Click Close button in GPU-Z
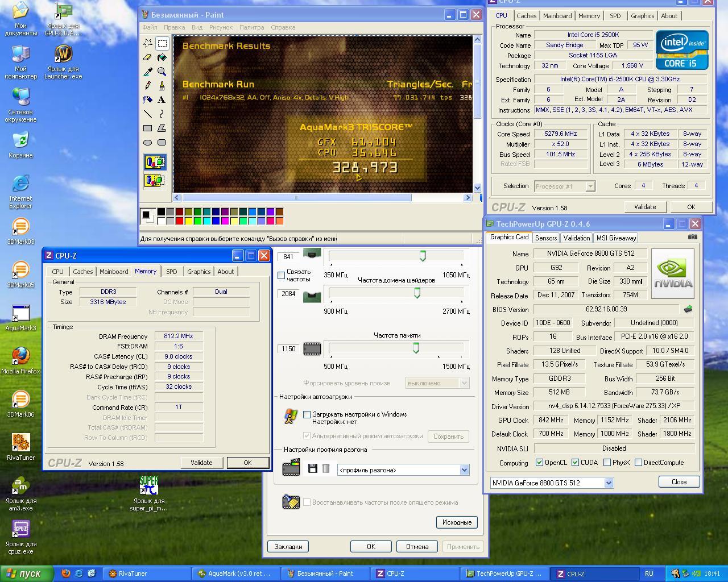The width and height of the screenshot is (728, 582). 679,481
